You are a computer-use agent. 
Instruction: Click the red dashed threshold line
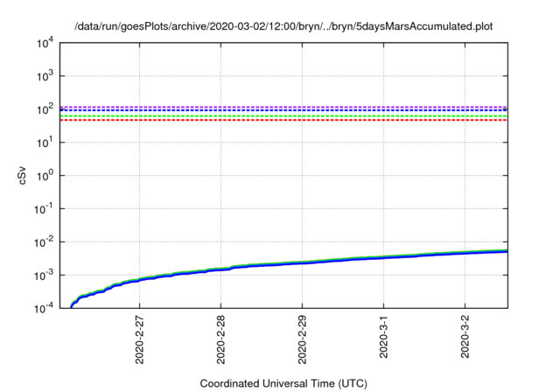283,120
